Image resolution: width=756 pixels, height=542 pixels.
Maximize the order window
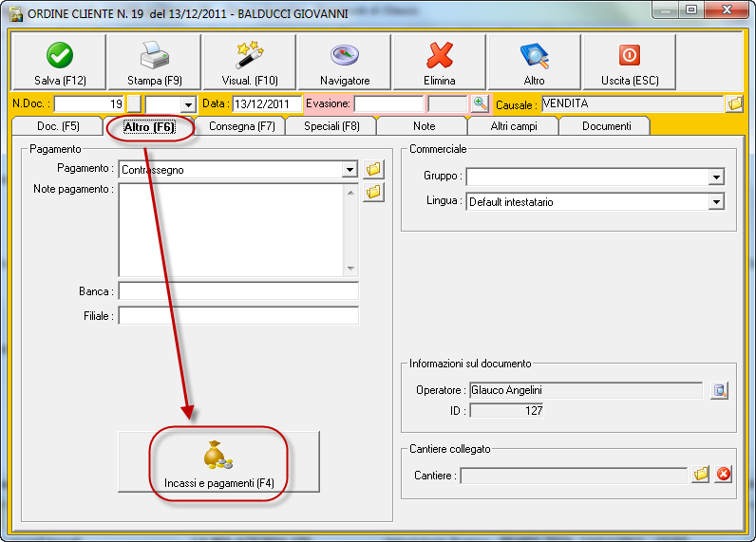click(690, 9)
